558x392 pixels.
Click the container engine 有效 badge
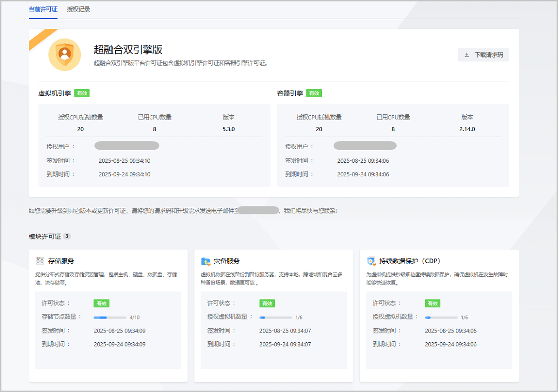(314, 93)
